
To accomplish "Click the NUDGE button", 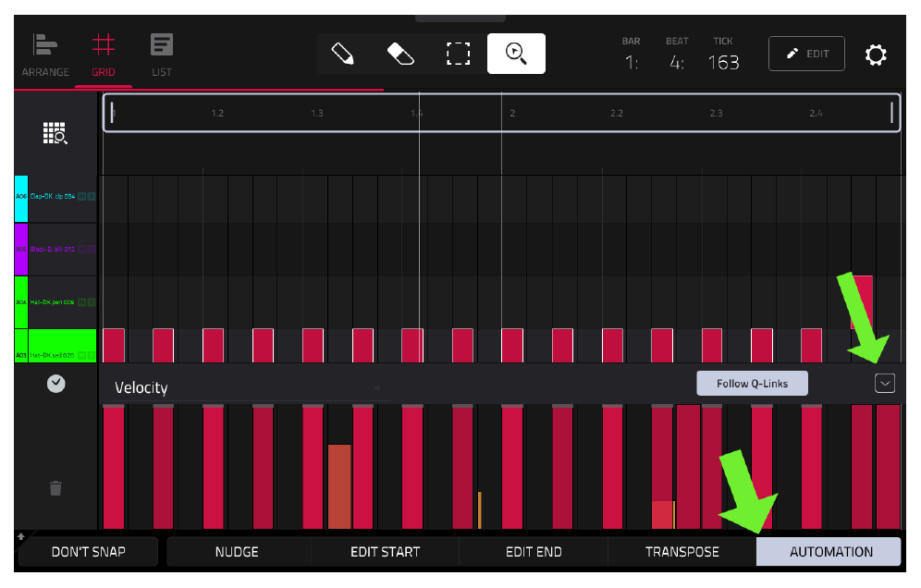I will [237, 552].
